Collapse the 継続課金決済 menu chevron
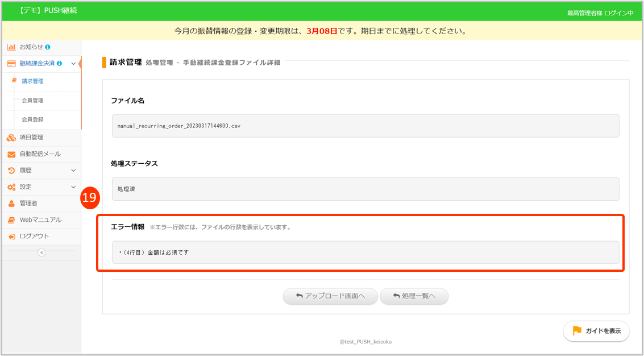Image resolution: width=644 pixels, height=356 pixels. [73, 64]
